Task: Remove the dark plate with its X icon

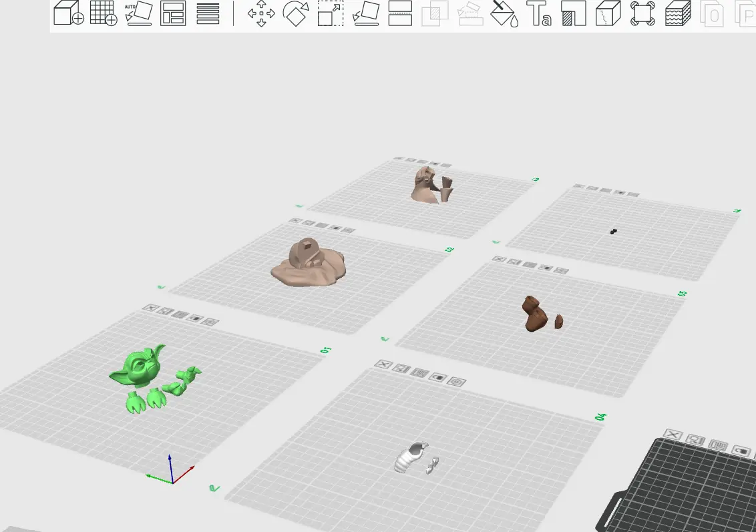Action: (x=673, y=435)
